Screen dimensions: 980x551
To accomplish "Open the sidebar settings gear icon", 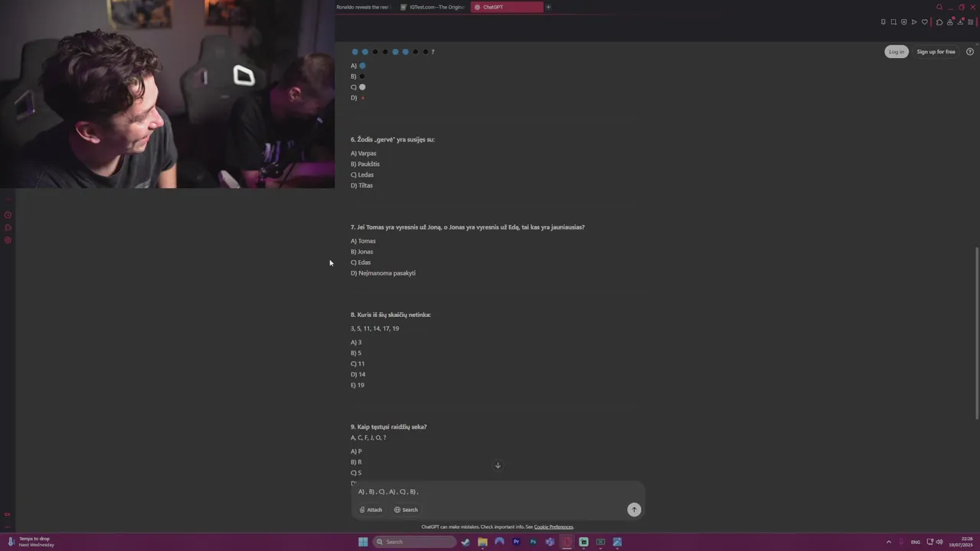I will (x=8, y=240).
